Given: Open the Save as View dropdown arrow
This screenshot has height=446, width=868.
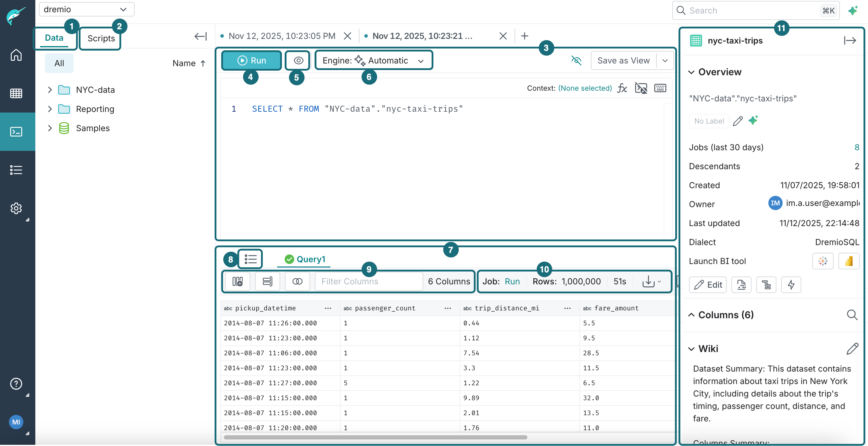Looking at the screenshot, I should click(665, 60).
